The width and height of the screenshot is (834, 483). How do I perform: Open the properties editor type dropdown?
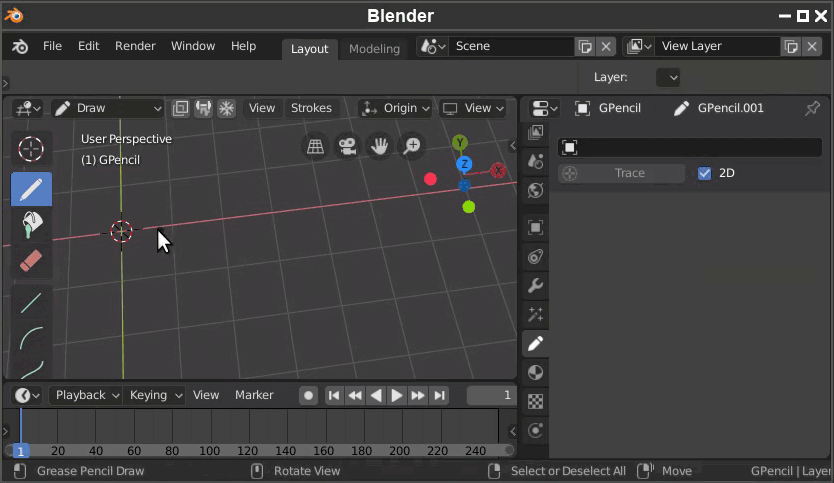click(544, 109)
